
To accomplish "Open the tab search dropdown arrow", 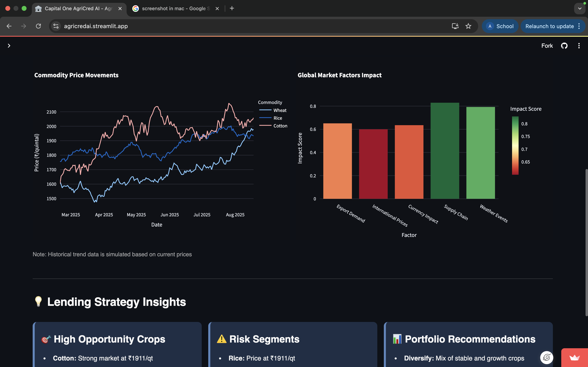I will pyautogui.click(x=580, y=9).
